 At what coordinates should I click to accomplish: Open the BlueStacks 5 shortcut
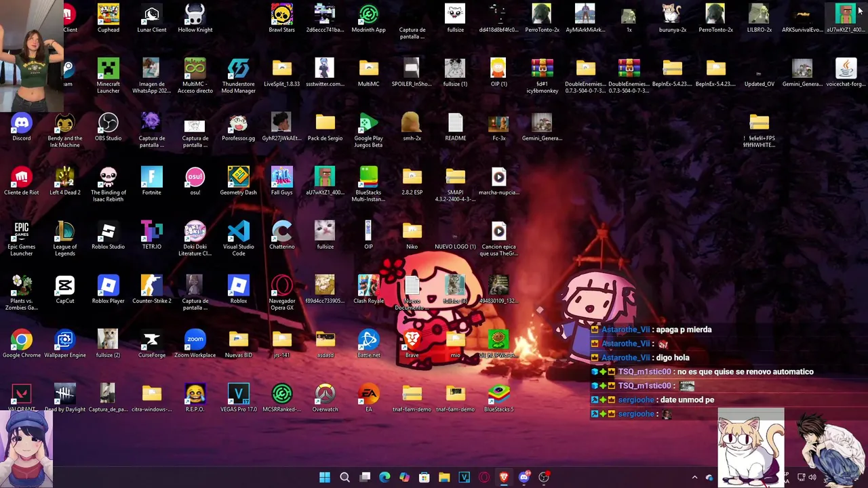pyautogui.click(x=499, y=398)
